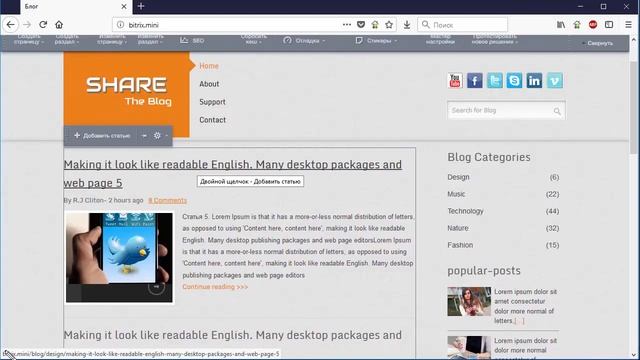This screenshot has height=360, width=640.
Task: Open Мастер настройки wizard
Action: tap(440, 40)
